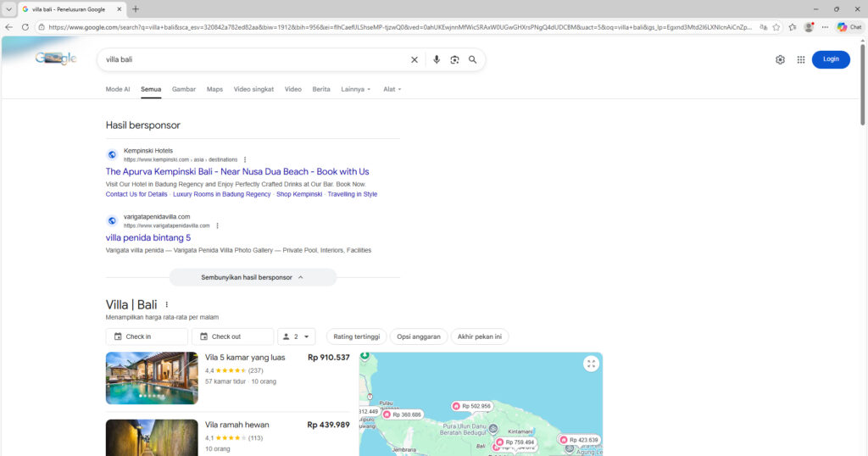Image resolution: width=868 pixels, height=456 pixels.
Task: Expand the Lainnya search menu
Action: [x=355, y=89]
